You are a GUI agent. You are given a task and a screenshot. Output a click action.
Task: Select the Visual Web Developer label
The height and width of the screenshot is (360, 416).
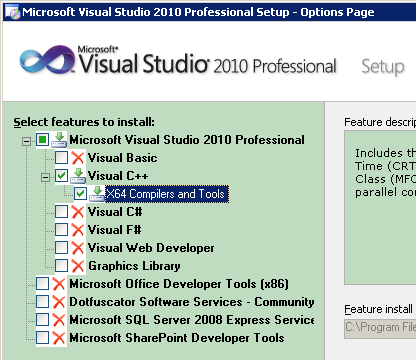click(151, 248)
